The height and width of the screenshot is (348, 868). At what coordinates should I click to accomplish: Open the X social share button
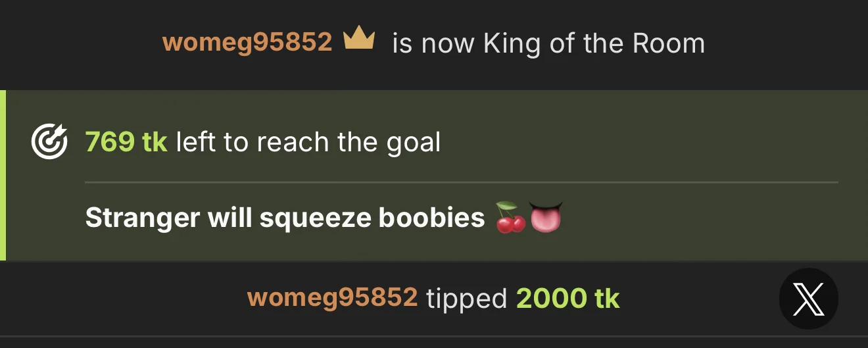point(808,299)
